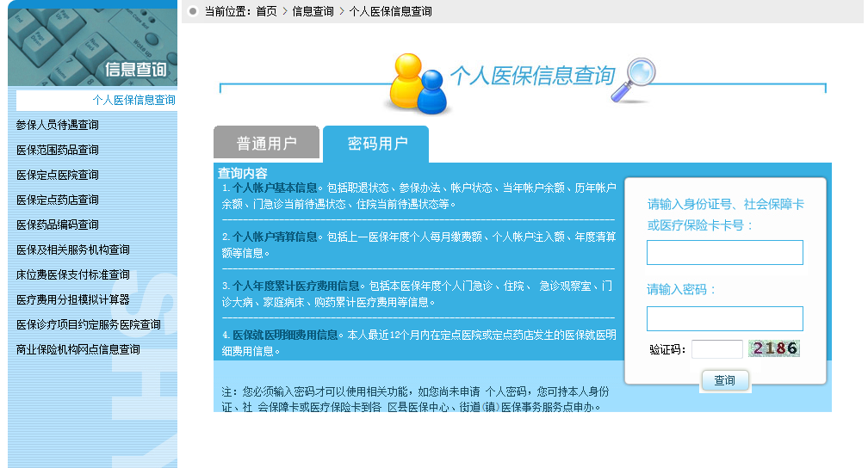868x468 pixels.
Task: Click the 请输入密码 label
Action: point(681,289)
